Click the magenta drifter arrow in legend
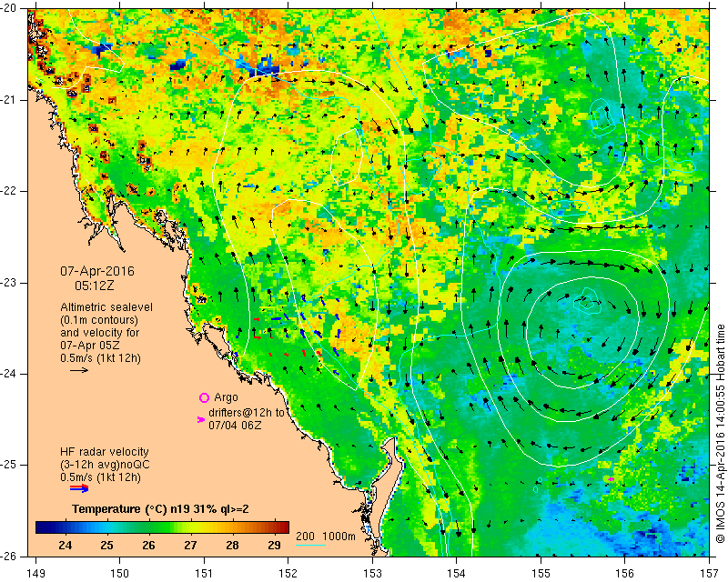Image resolution: width=728 pixels, height=582 pixels. coord(200,419)
